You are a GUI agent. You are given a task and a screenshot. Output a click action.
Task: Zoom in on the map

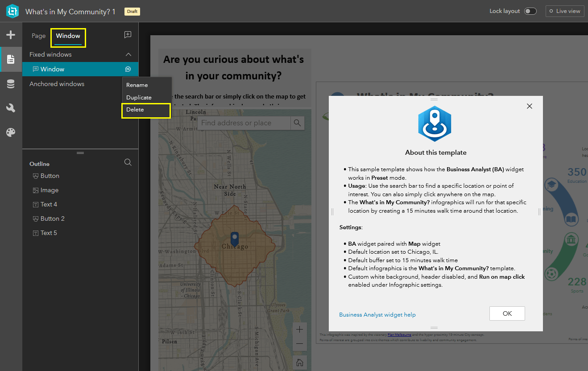tap(299, 330)
